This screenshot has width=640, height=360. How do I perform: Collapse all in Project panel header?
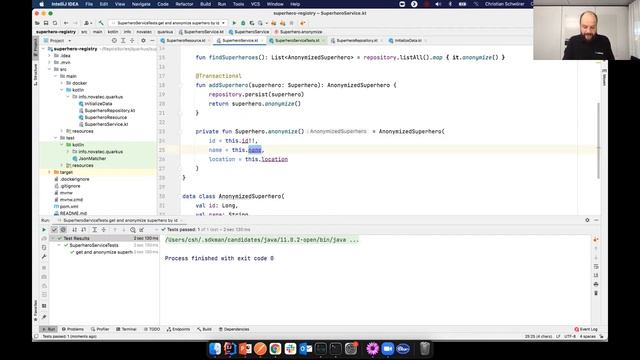tap(132, 40)
